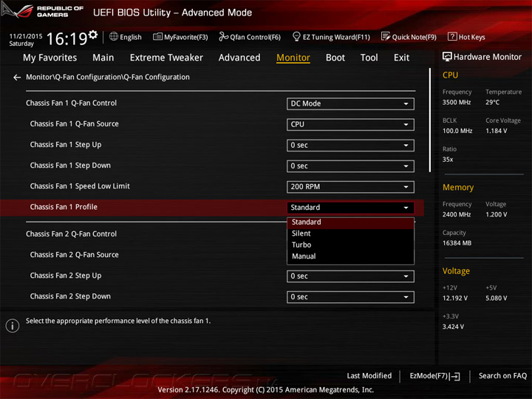Choose Standard in the profile list
Viewport: 532px width, 399px height.
[350, 222]
